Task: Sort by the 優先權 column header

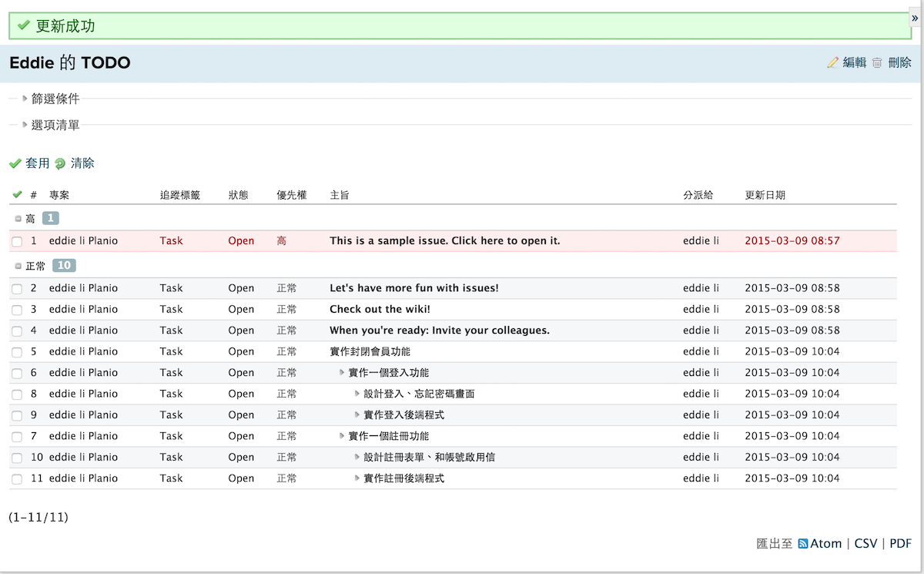Action: coord(292,195)
